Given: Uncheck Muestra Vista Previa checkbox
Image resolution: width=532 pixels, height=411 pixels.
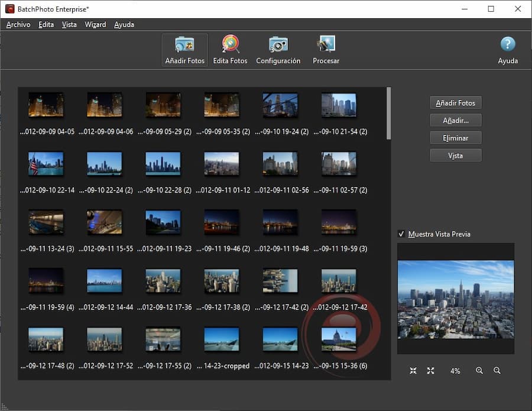Looking at the screenshot, I should pos(401,234).
